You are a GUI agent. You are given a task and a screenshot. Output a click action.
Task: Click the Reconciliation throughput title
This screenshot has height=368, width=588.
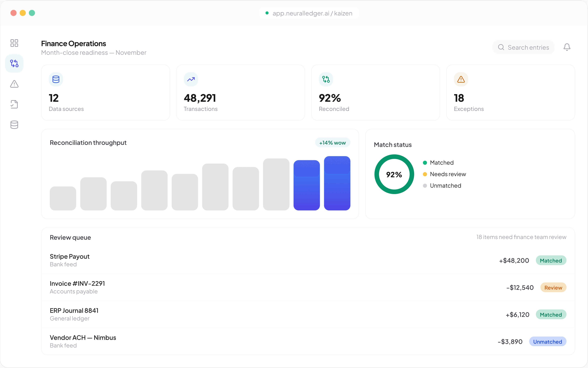(x=88, y=143)
